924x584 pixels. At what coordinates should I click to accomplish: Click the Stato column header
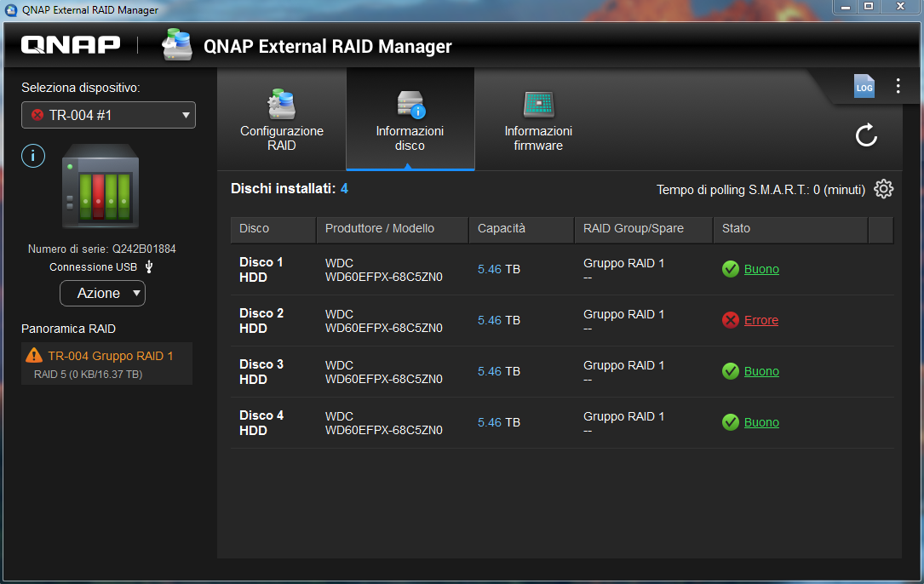click(x=736, y=229)
